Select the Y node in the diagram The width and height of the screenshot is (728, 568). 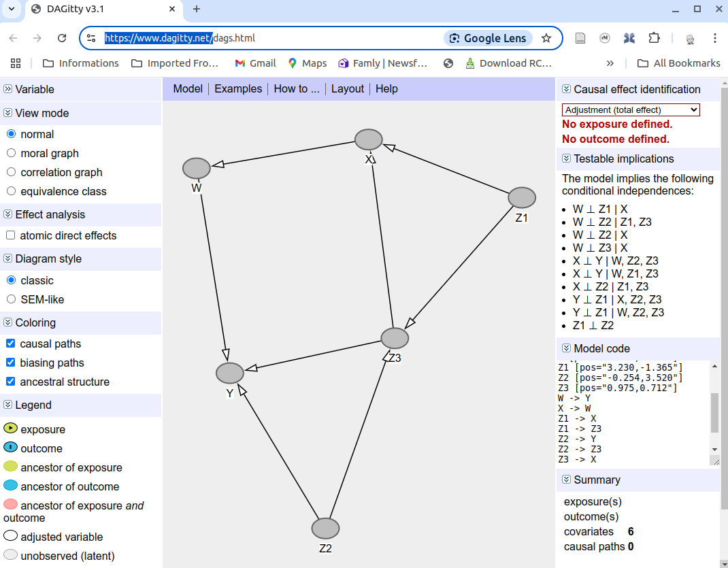[x=230, y=373]
